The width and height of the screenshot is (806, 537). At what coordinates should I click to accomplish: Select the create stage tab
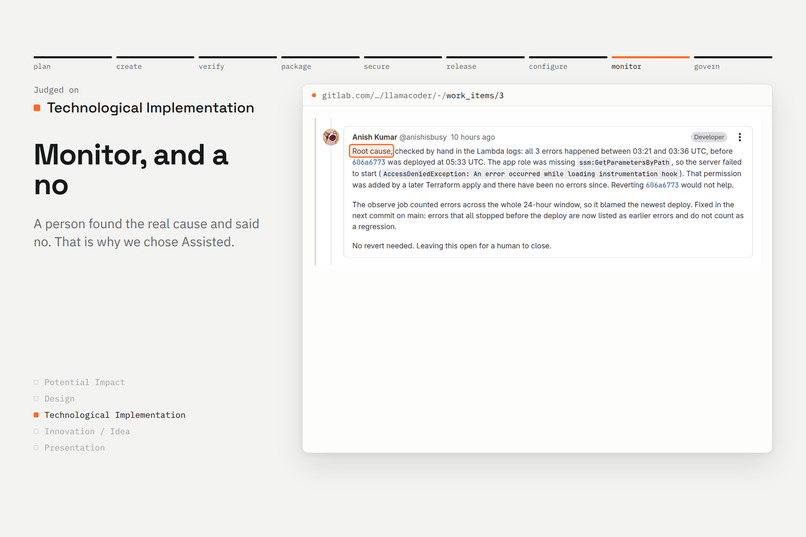155,63
